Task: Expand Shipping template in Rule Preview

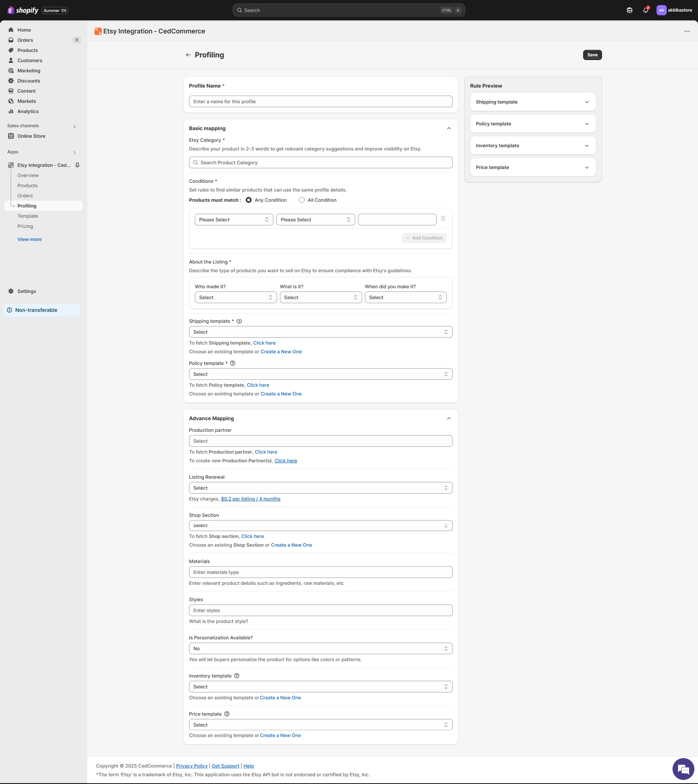Action: [533, 102]
